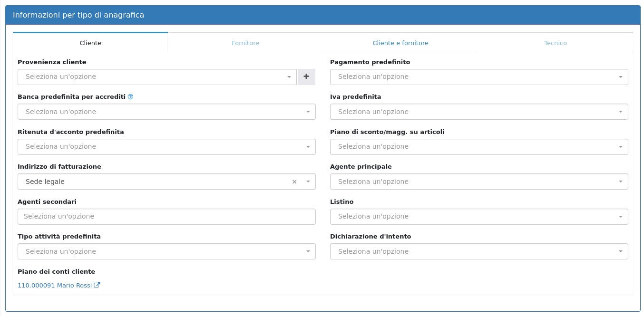Expand the Piano di sconto/magg. dropdown

pos(478,147)
